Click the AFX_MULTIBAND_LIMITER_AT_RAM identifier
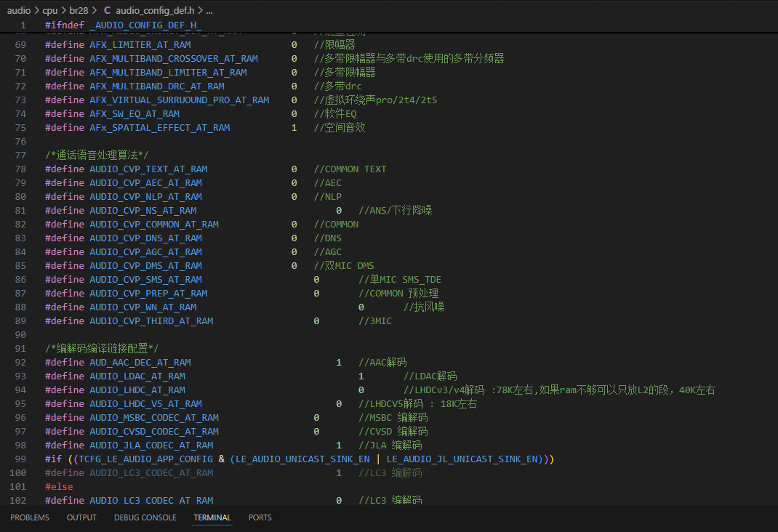The height and width of the screenshot is (532, 778). pyautogui.click(x=168, y=73)
